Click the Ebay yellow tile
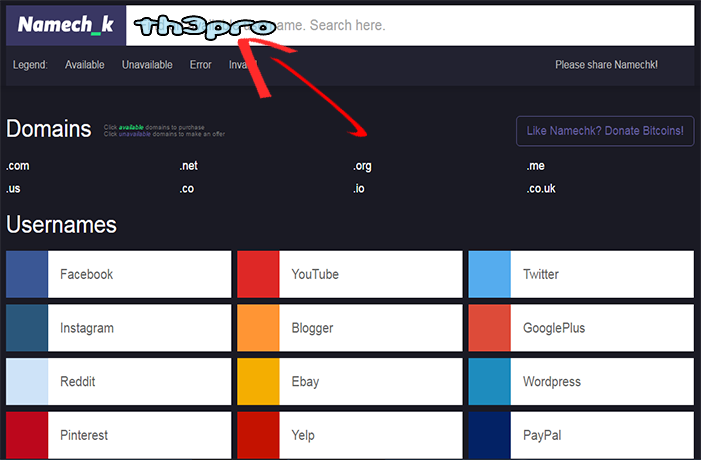This screenshot has height=460, width=701. pos(258,381)
